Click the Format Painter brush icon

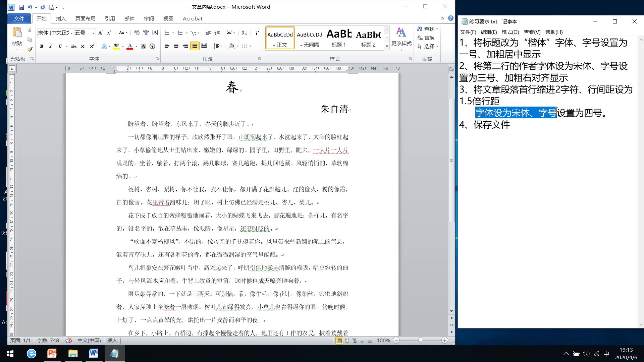[x=30, y=49]
